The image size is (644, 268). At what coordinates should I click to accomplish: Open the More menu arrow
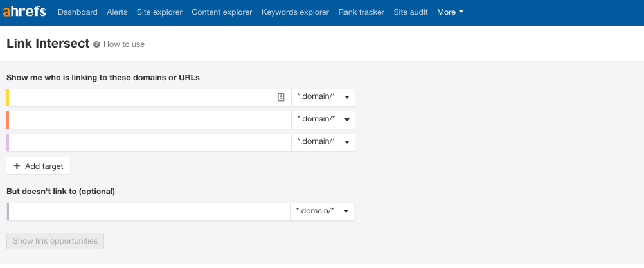461,12
